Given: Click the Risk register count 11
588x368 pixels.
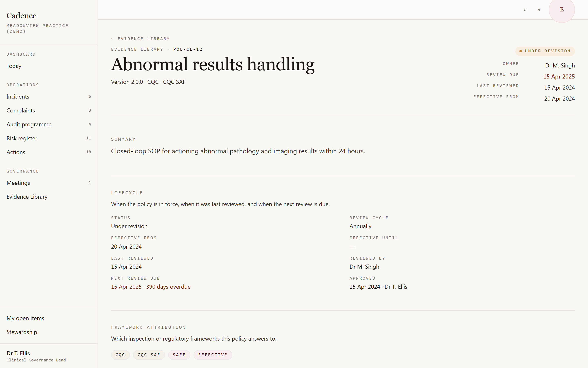Looking at the screenshot, I should pos(88,138).
